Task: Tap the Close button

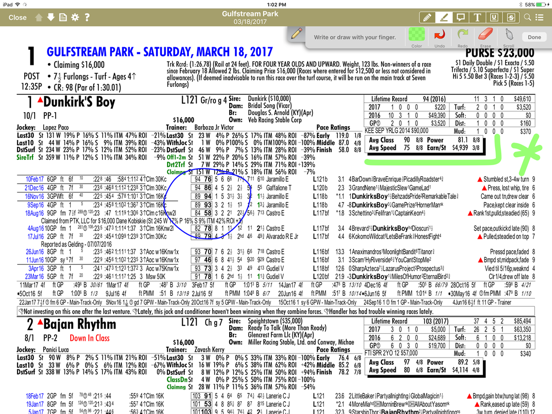Action: point(17,17)
